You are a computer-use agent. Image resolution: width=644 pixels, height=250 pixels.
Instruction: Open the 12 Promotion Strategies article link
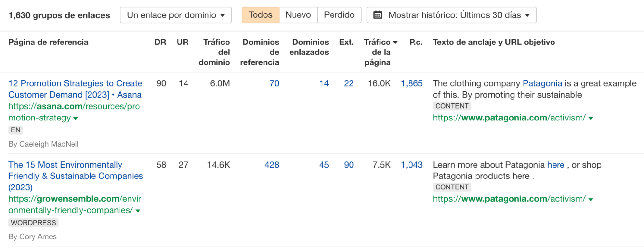[75, 89]
